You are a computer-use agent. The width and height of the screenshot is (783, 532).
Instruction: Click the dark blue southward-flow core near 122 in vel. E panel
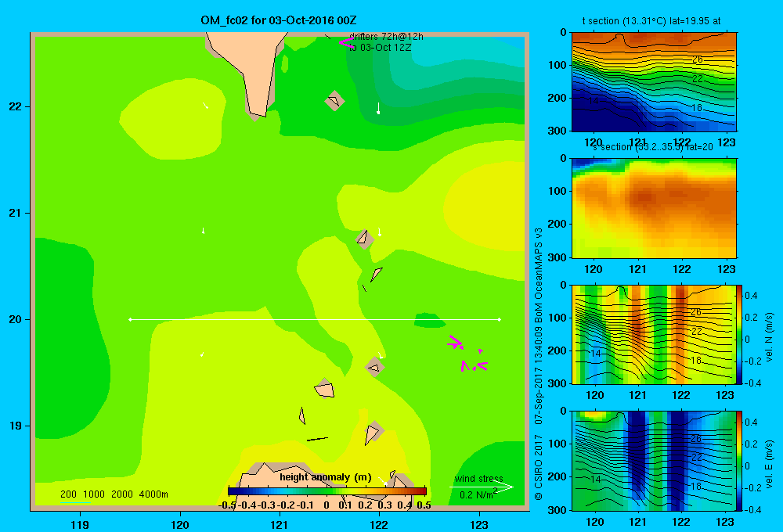pyautogui.click(x=677, y=462)
